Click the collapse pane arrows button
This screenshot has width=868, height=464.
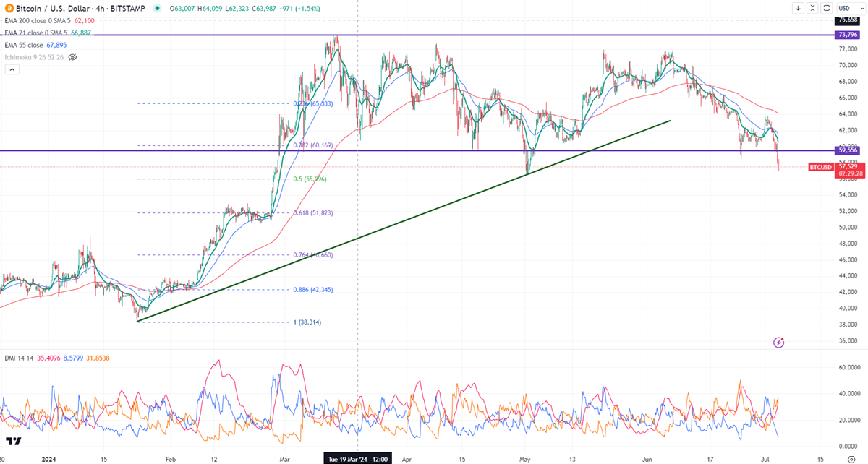point(812,8)
